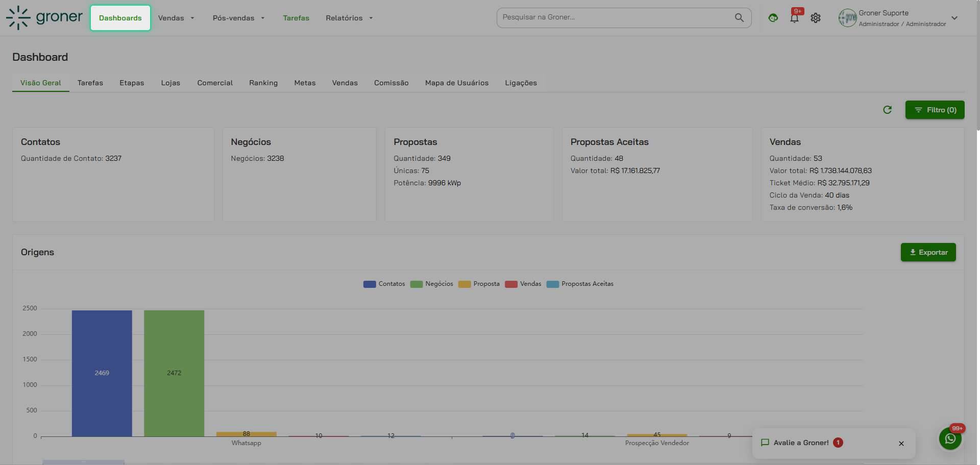Switch to the Ligações tab
The height and width of the screenshot is (465, 980).
coord(521,83)
